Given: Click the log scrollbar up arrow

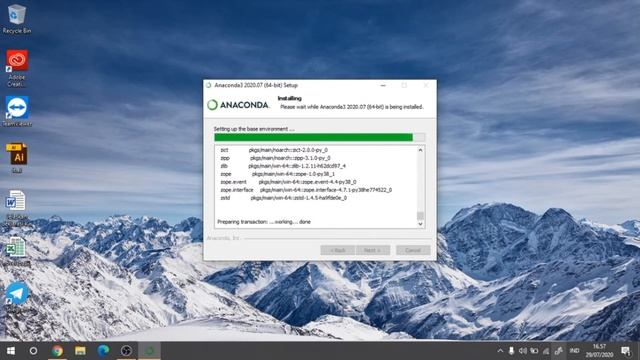Looking at the screenshot, I should pos(420,150).
